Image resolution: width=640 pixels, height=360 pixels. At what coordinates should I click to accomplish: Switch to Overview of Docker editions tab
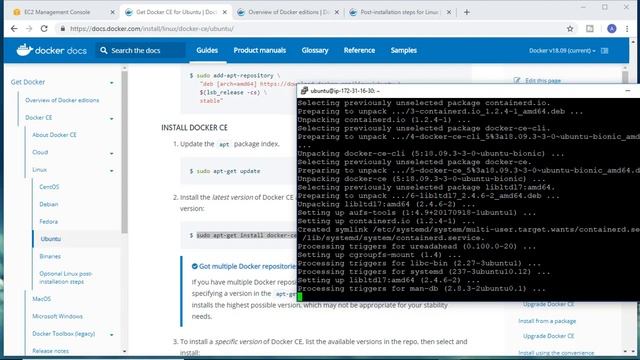[288, 12]
